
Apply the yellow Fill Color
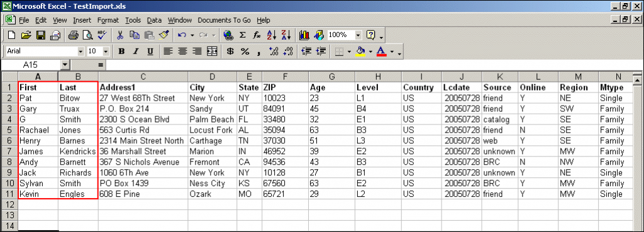tap(361, 52)
